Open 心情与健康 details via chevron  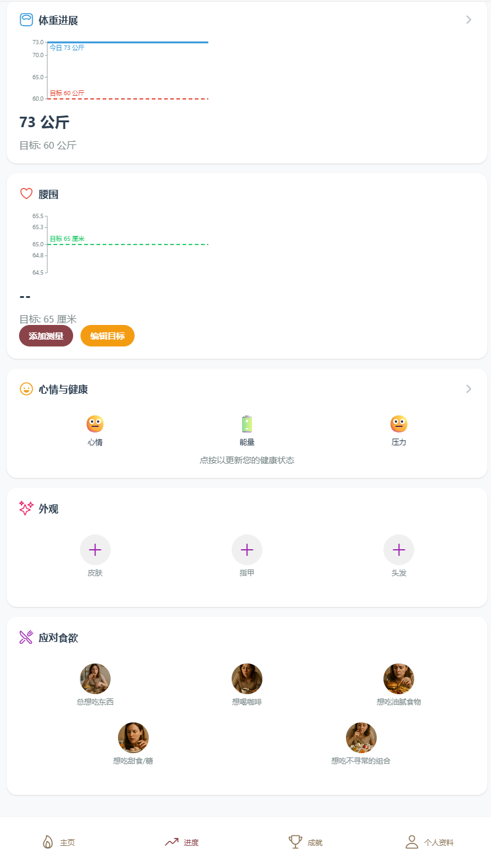[x=469, y=389]
